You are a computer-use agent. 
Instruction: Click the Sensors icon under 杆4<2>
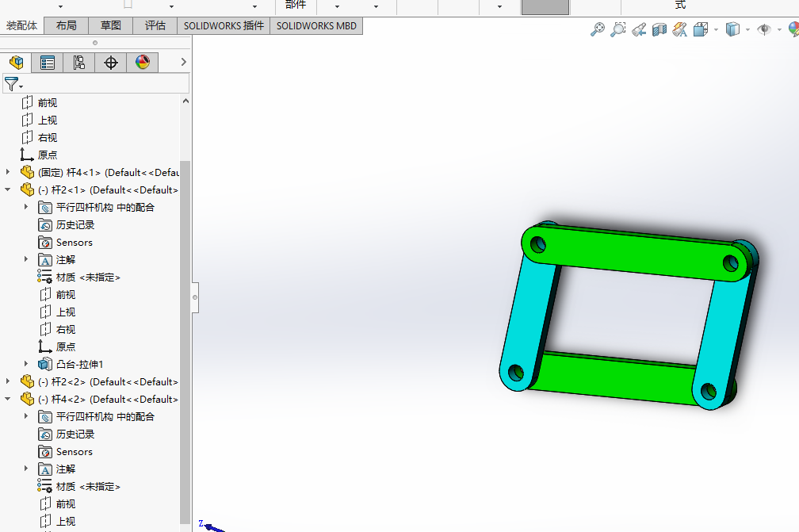click(45, 452)
